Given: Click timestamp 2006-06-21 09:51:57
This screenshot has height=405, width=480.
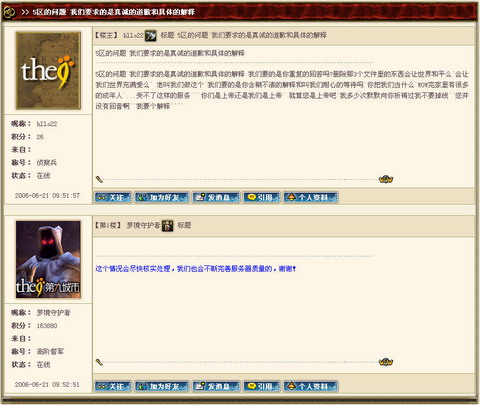Looking at the screenshot, I should pyautogui.click(x=47, y=196).
